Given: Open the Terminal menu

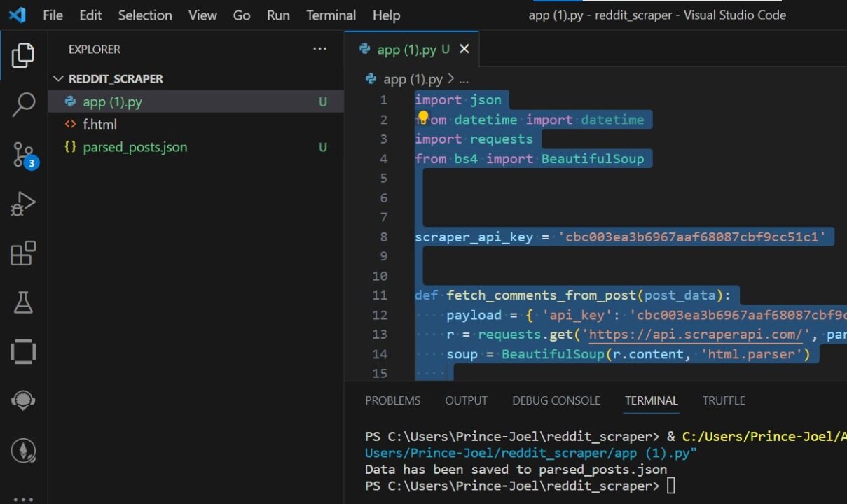Looking at the screenshot, I should pyautogui.click(x=331, y=15).
